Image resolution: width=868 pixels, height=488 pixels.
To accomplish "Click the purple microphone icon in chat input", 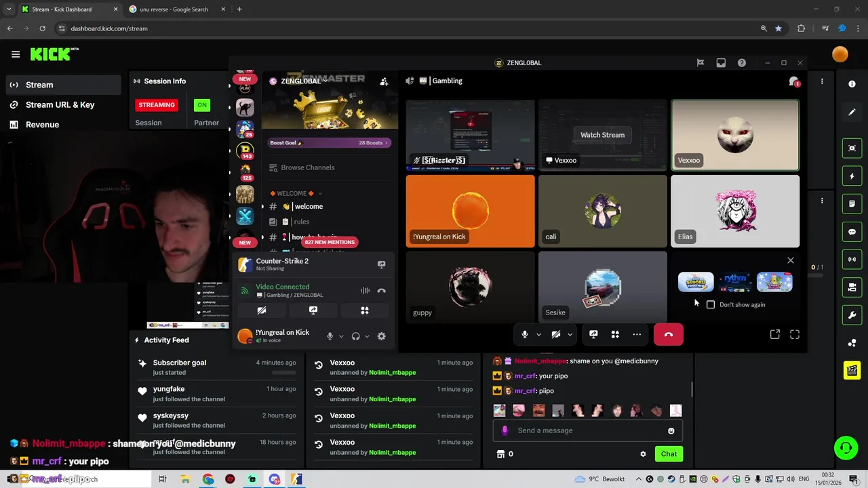I will 505,430.
